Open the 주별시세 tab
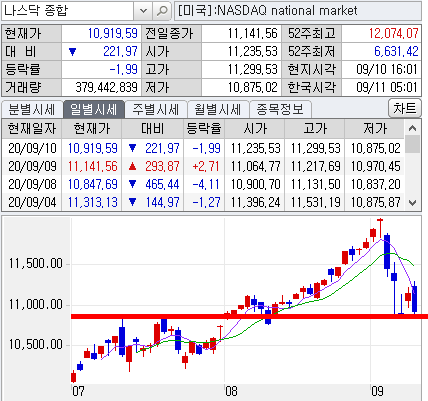 (x=156, y=109)
